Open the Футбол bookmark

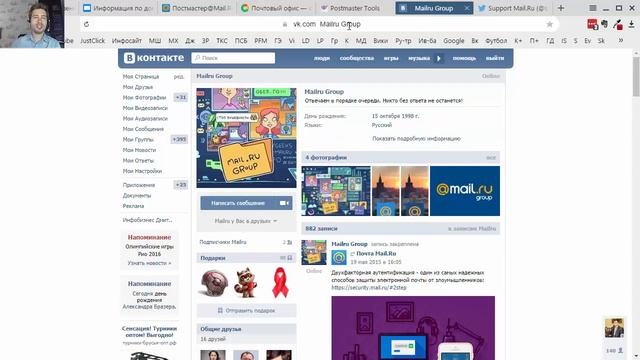click(x=496, y=41)
